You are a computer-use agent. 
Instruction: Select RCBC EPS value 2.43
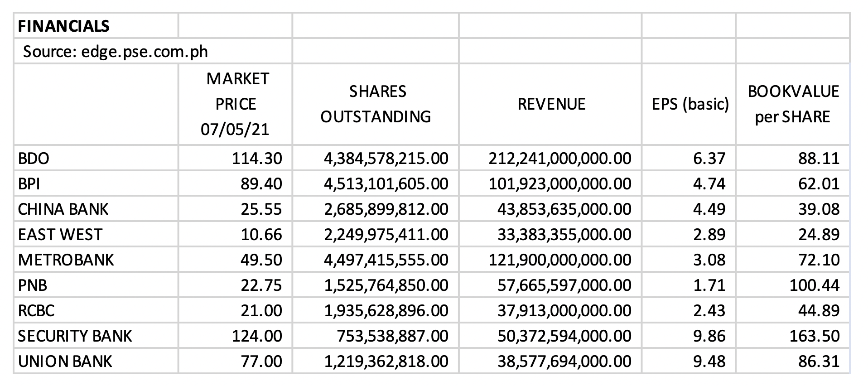[689, 310]
